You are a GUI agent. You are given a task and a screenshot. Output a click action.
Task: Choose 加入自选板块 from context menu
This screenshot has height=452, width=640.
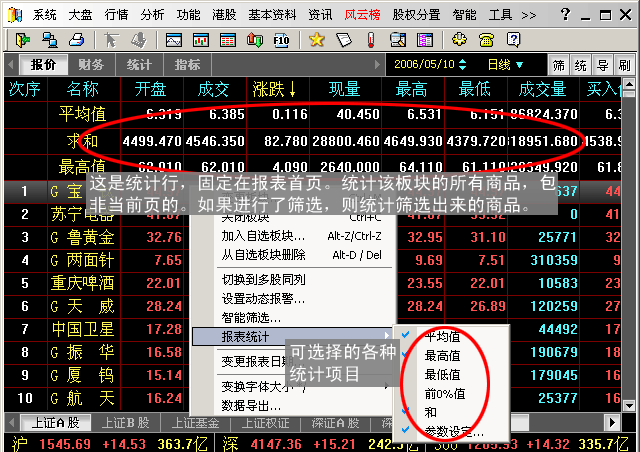click(x=302, y=236)
